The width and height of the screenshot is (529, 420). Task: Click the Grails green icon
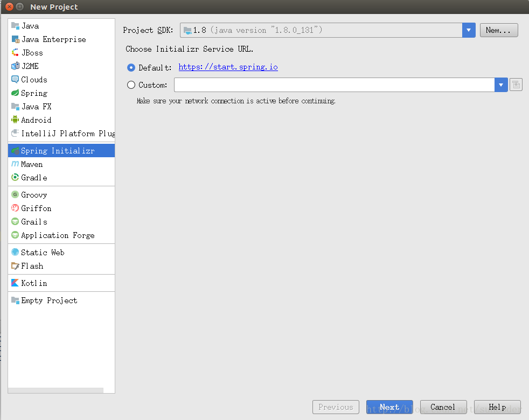15,222
